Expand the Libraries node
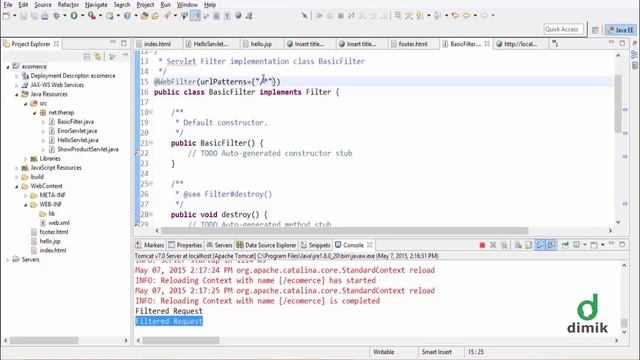 tap(25, 159)
